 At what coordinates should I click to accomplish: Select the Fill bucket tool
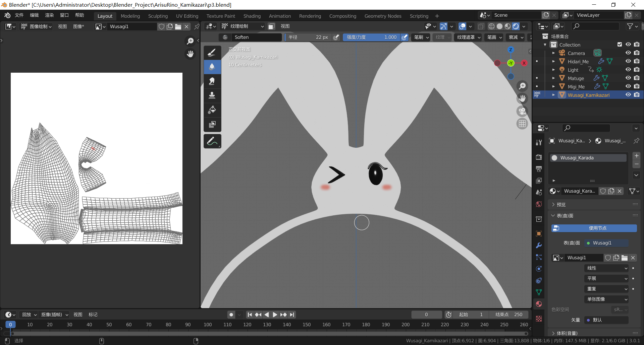[212, 110]
